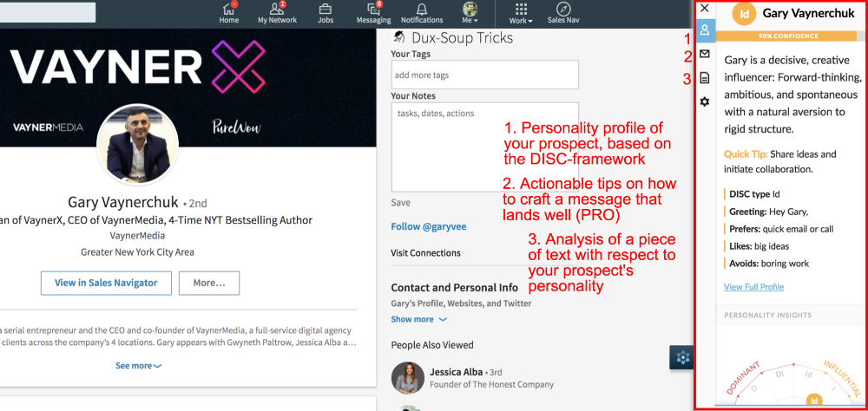Click the People Also Viewed heading
This screenshot has width=868, height=411.
coord(432,344)
